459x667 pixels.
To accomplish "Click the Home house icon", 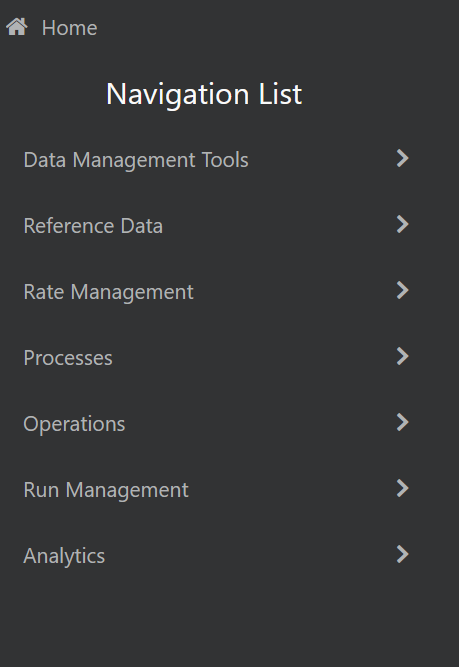I will tap(17, 27).
